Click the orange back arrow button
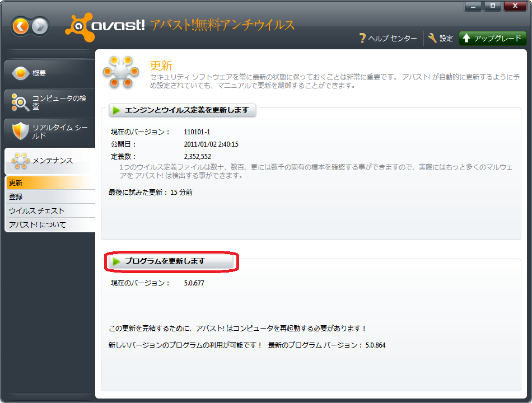The height and width of the screenshot is (403, 532). 21,26
